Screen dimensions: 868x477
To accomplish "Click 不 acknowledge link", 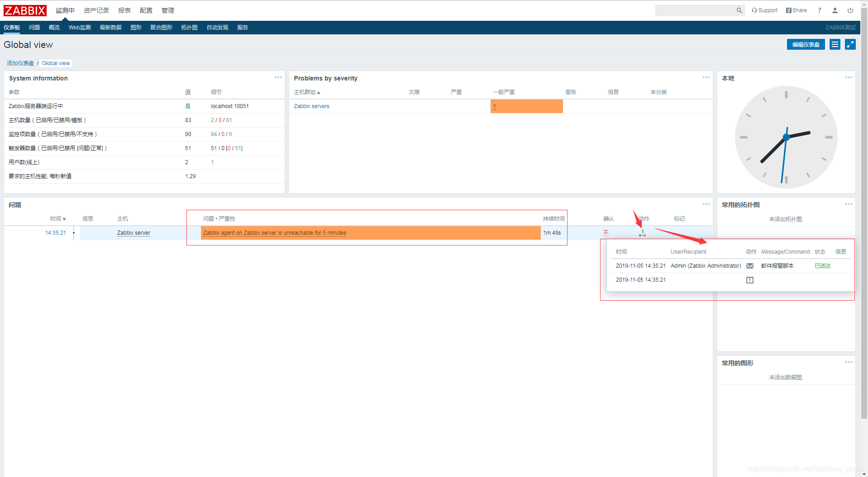I will coord(606,233).
